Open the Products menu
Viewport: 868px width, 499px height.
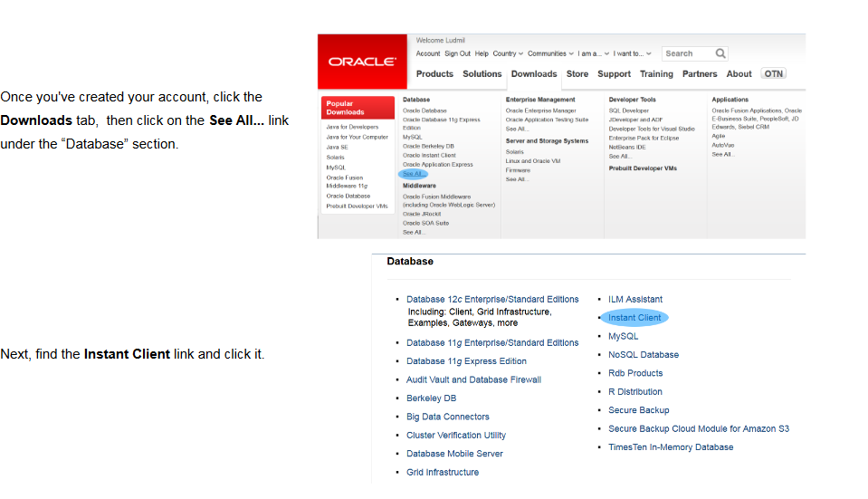pyautogui.click(x=434, y=74)
